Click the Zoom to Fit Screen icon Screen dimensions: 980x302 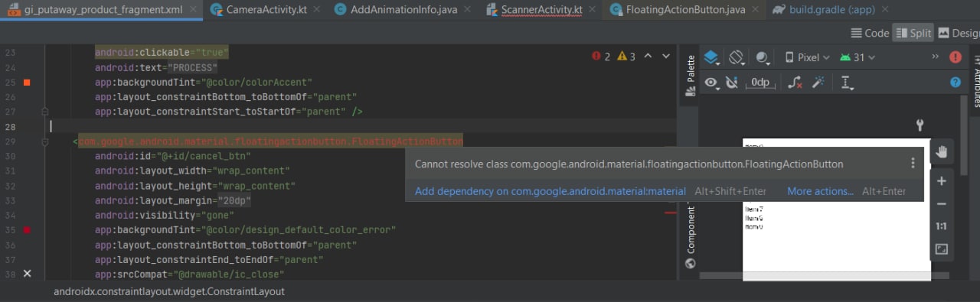point(942,249)
